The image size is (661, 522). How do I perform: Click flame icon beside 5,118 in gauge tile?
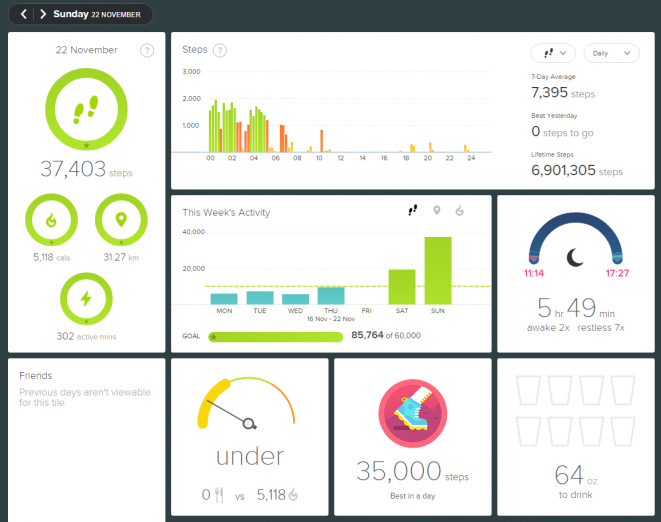(x=293, y=495)
